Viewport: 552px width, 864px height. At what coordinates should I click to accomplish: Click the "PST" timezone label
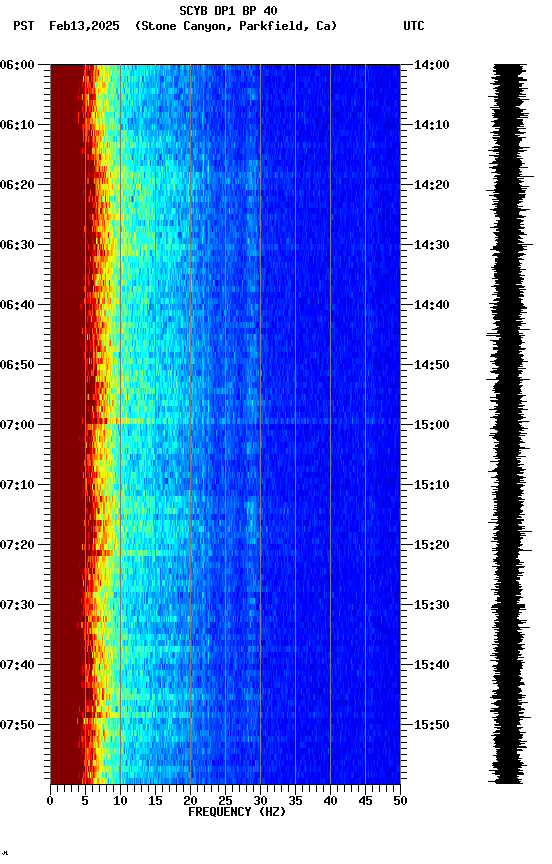(24, 26)
